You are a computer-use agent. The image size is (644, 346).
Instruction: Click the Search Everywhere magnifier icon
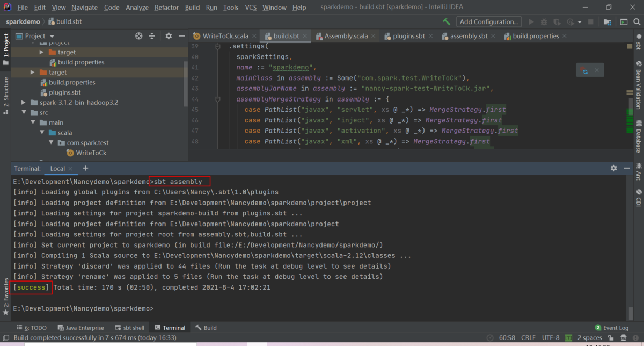tap(636, 22)
